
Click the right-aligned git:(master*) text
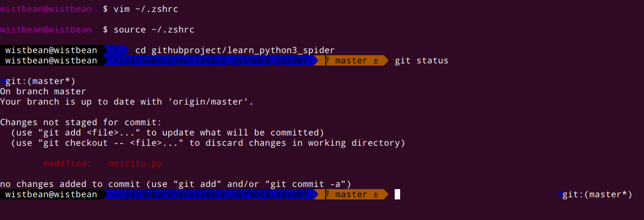(597, 195)
